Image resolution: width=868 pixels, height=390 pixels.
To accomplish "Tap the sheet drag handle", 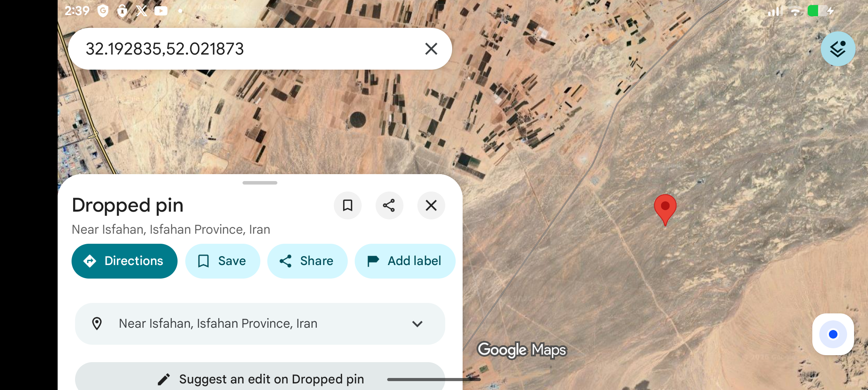I will click(260, 183).
